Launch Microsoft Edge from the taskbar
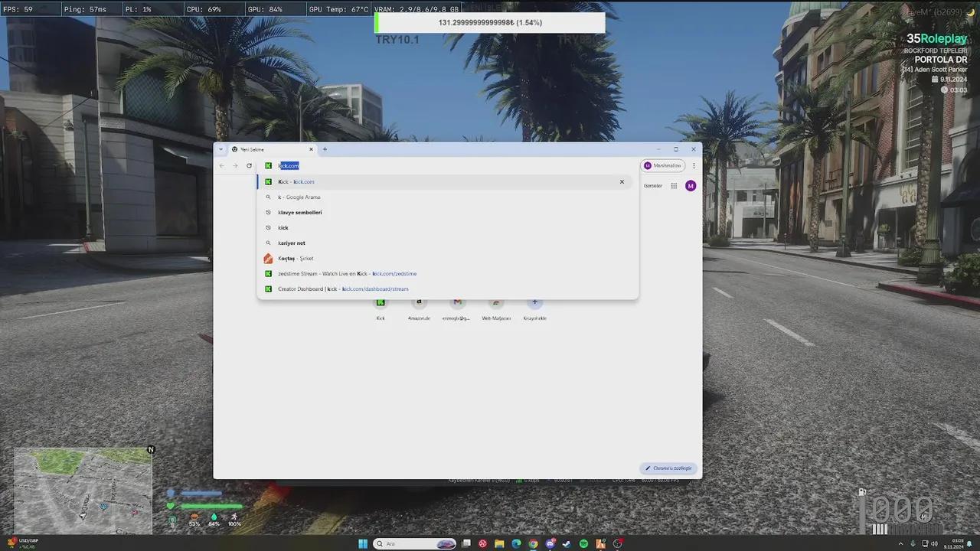This screenshot has height=551, width=980. point(517,544)
